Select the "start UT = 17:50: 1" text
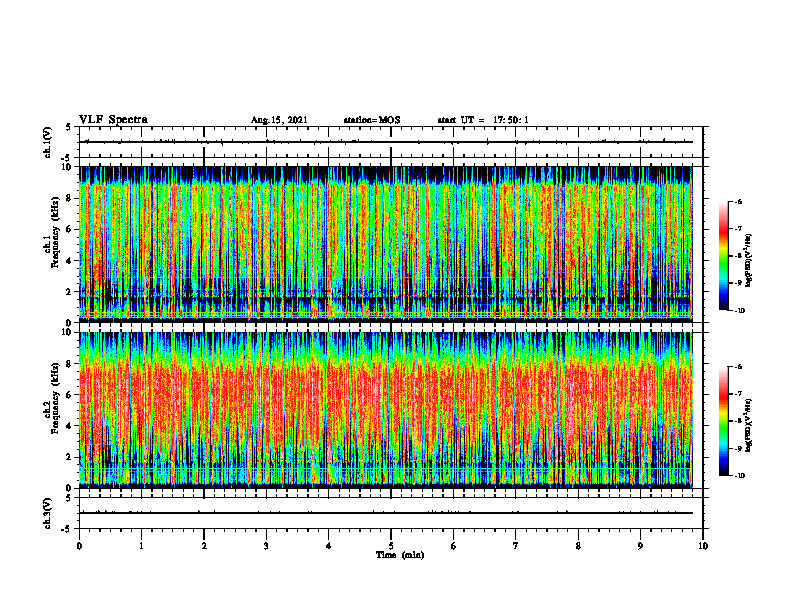Screen dimensions: 792x612 tap(483, 120)
